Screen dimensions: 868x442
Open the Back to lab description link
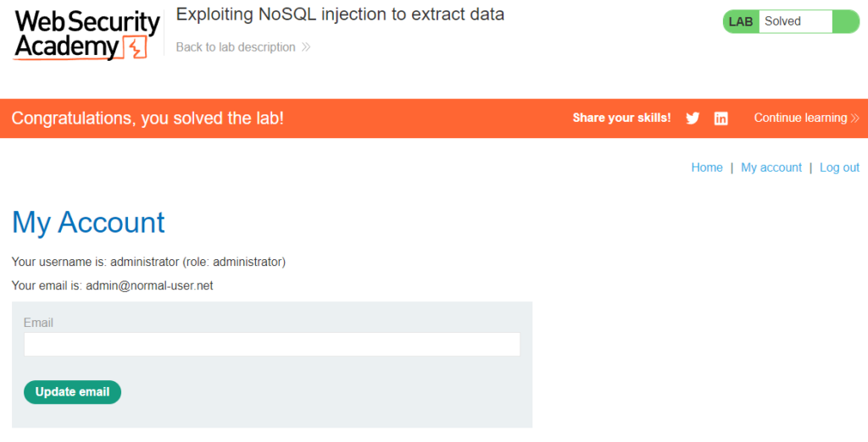(x=236, y=47)
